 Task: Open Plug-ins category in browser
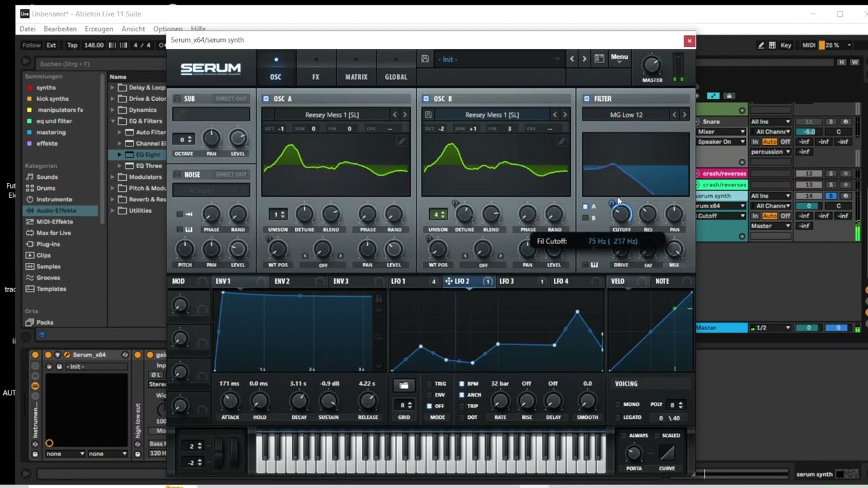pyautogui.click(x=48, y=244)
